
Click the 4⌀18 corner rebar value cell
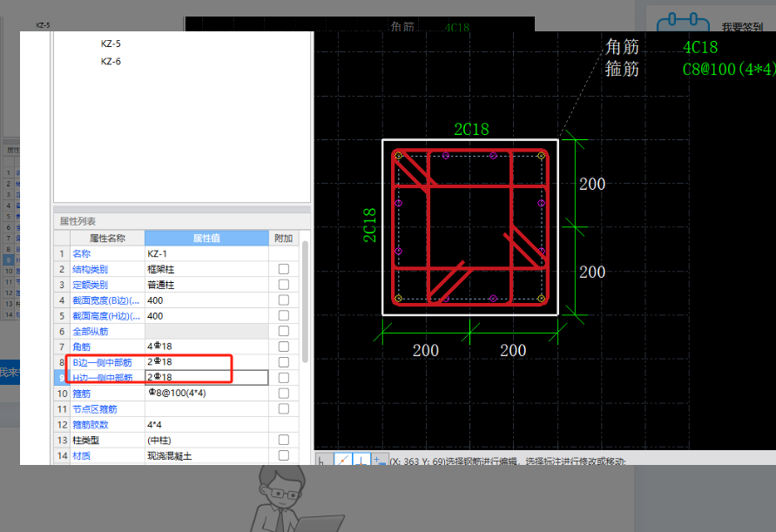[x=206, y=347]
